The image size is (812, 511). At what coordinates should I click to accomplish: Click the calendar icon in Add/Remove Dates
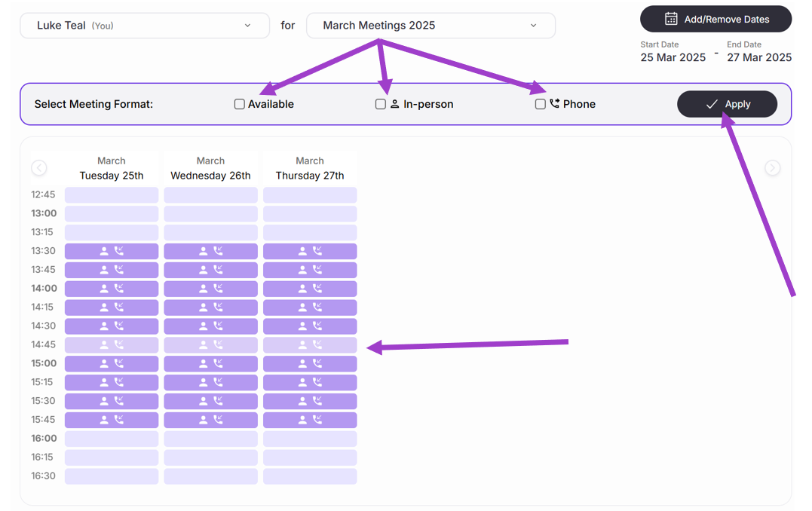(x=671, y=19)
